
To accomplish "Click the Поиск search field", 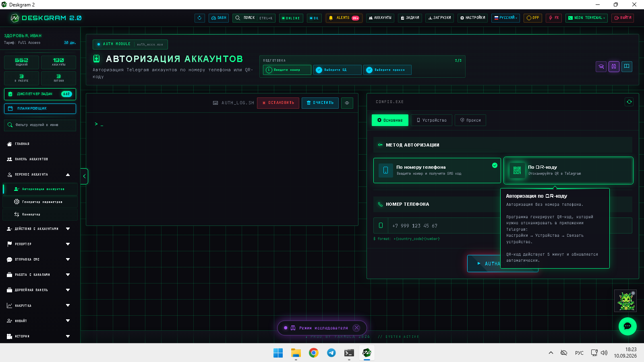I will [x=254, y=18].
